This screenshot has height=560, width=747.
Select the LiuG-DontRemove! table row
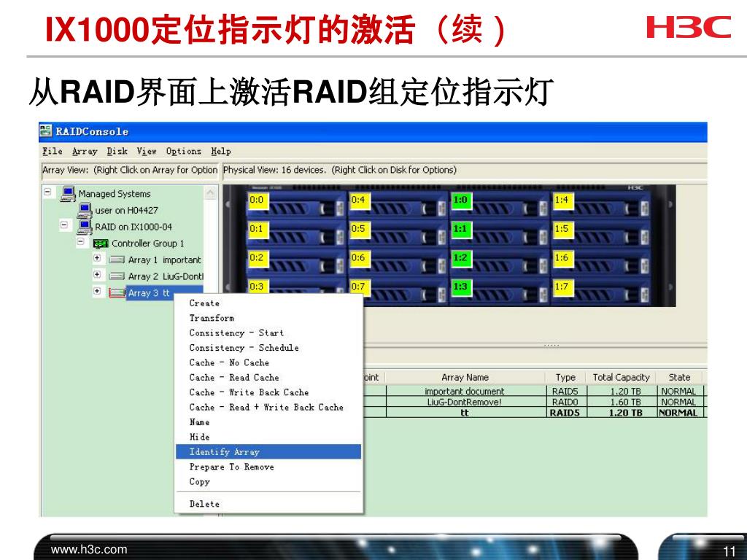click(x=535, y=402)
